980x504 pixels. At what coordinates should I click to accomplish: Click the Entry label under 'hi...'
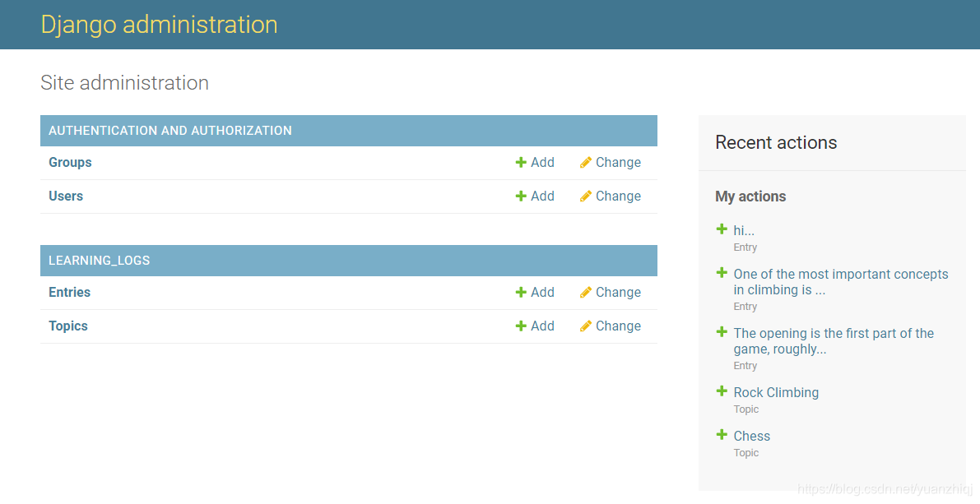[745, 247]
